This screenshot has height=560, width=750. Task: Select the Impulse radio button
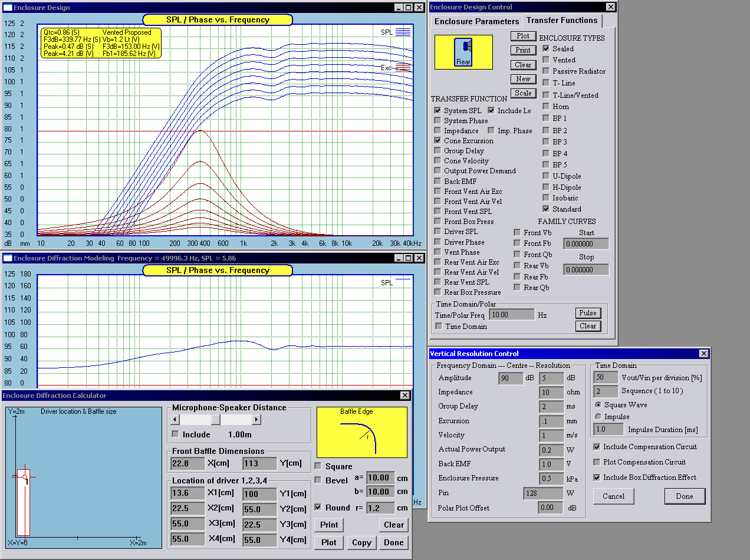pyautogui.click(x=598, y=417)
